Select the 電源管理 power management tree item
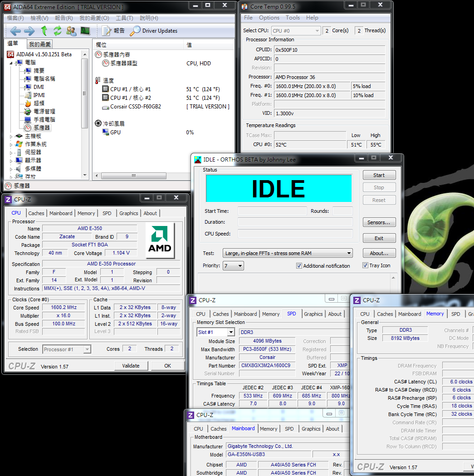The image size is (474, 476). (x=40, y=112)
